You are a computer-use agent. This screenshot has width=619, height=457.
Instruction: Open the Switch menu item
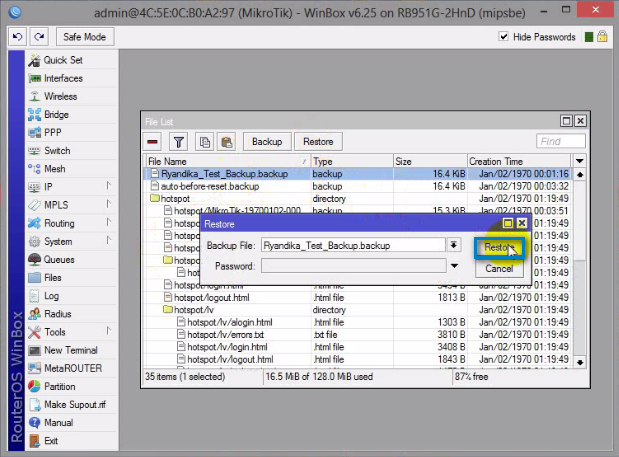tap(57, 151)
